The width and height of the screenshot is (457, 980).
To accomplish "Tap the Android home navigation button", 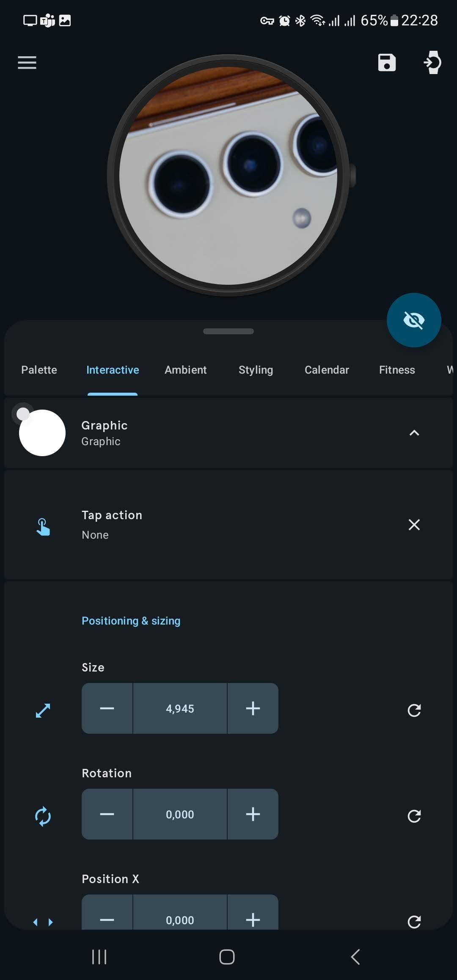I will (227, 957).
